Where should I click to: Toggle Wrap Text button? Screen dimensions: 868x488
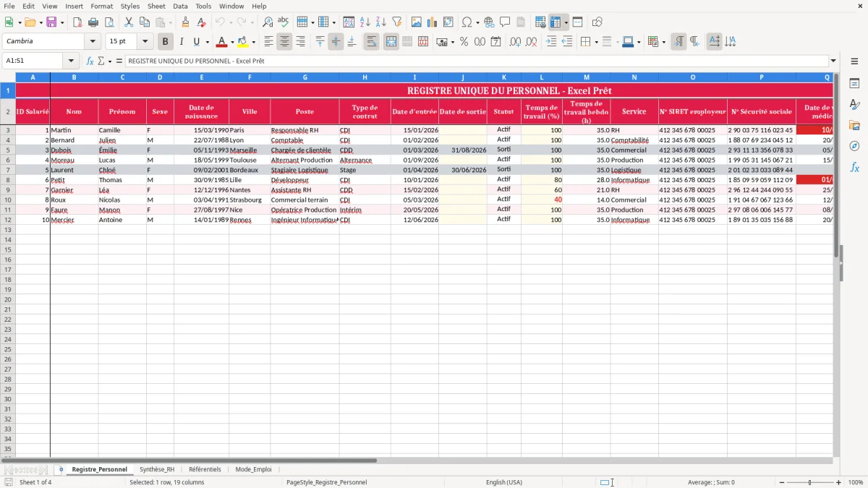[372, 42]
